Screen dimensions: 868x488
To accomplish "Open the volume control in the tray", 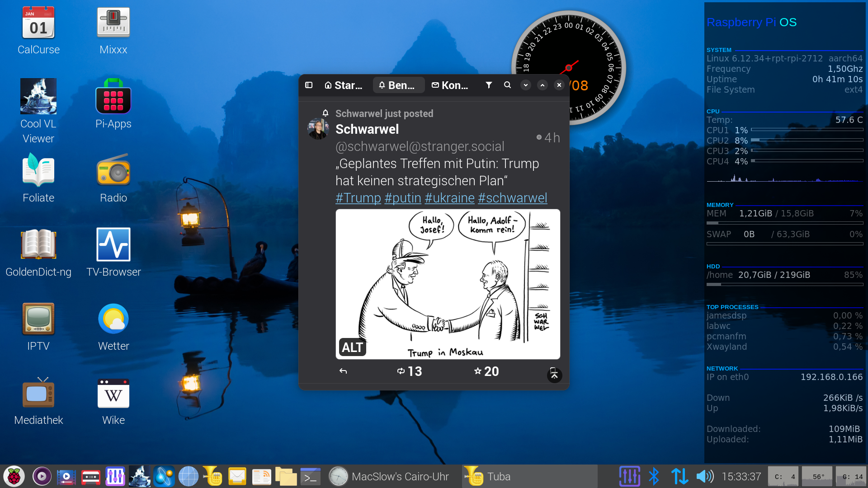I will tap(705, 476).
